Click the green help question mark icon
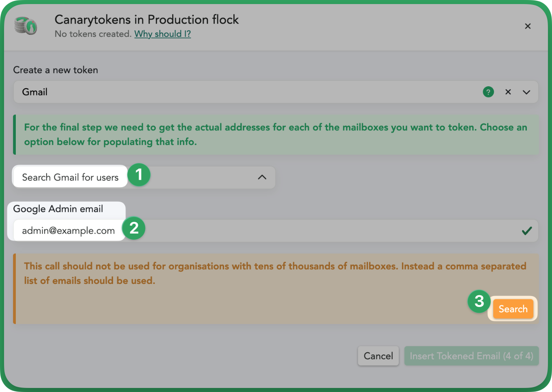 488,92
